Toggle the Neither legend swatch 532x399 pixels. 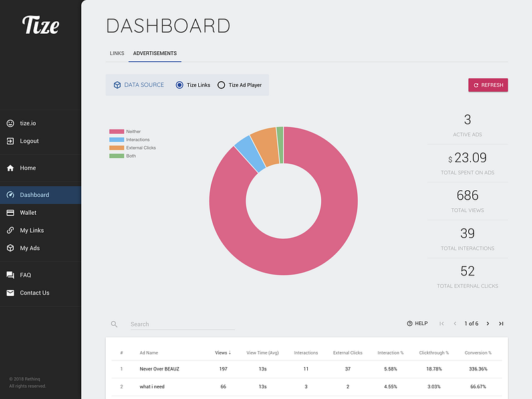pyautogui.click(x=116, y=132)
